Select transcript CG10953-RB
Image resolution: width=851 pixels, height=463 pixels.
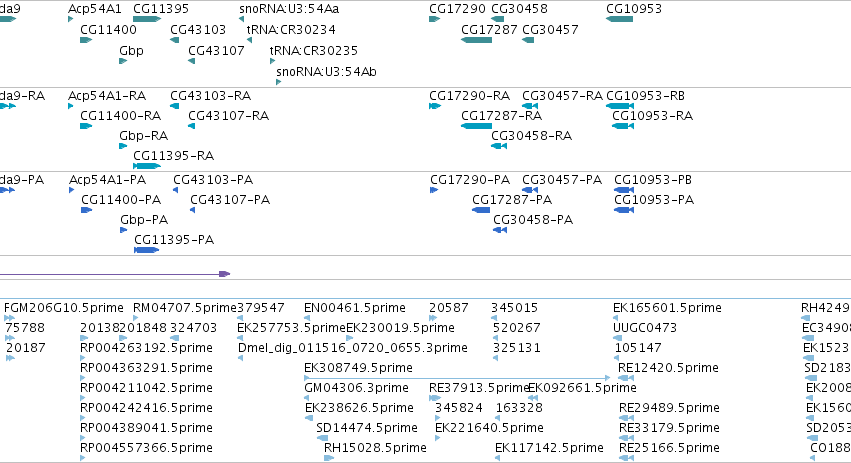[x=645, y=96]
